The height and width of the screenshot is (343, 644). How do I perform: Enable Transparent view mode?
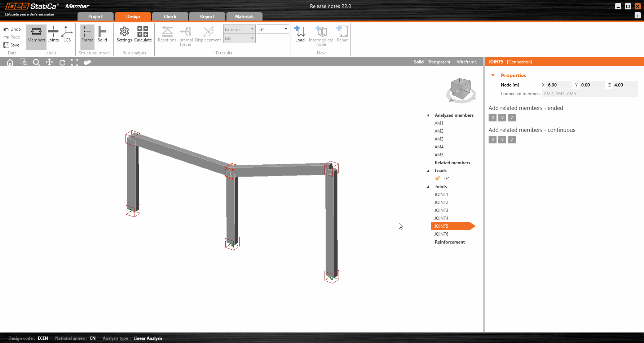(439, 62)
